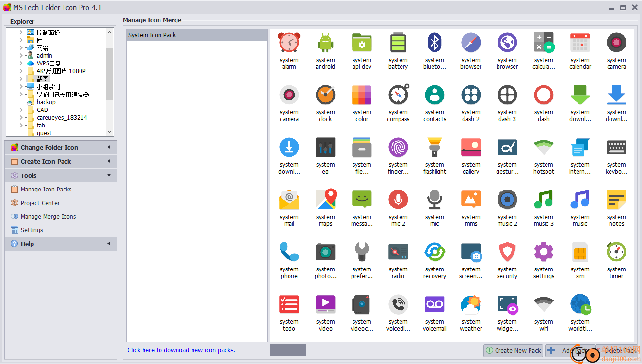The height and width of the screenshot is (364, 642).
Task: Select the 截图 folder in Explorer
Action: coord(43,79)
